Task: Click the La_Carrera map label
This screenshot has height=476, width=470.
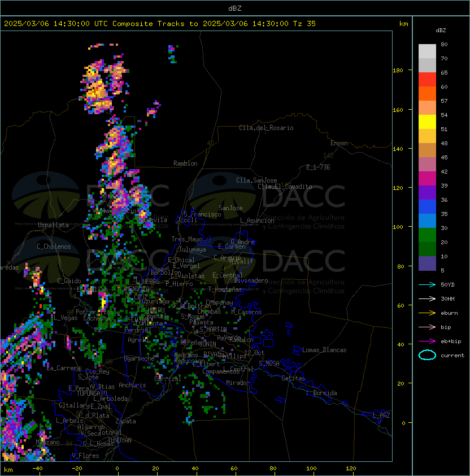Action: click(64, 368)
